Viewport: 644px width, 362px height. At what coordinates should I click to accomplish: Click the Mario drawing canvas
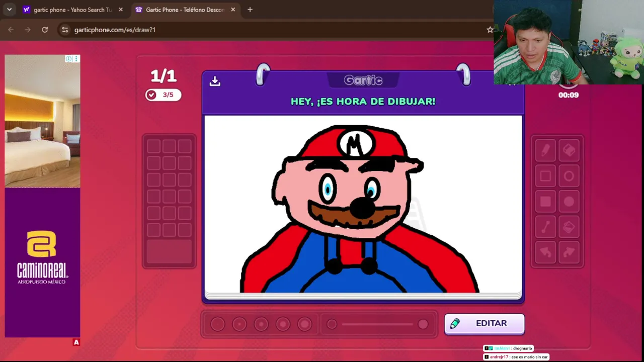[363, 204]
